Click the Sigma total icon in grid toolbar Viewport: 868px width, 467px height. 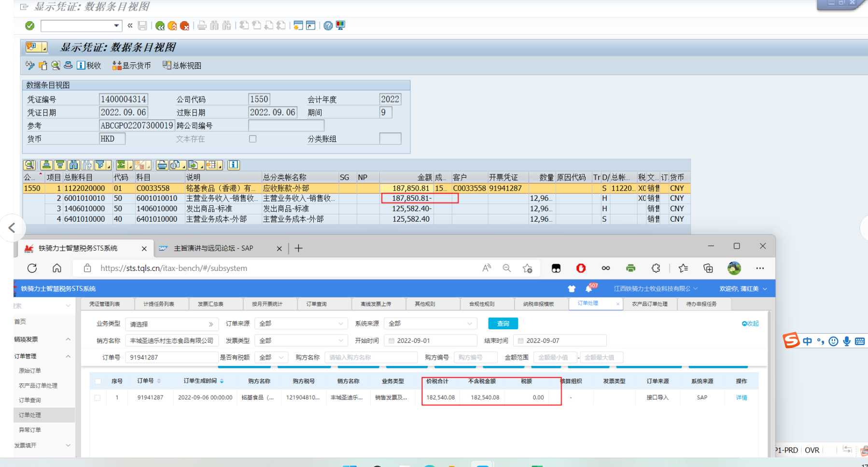122,165
